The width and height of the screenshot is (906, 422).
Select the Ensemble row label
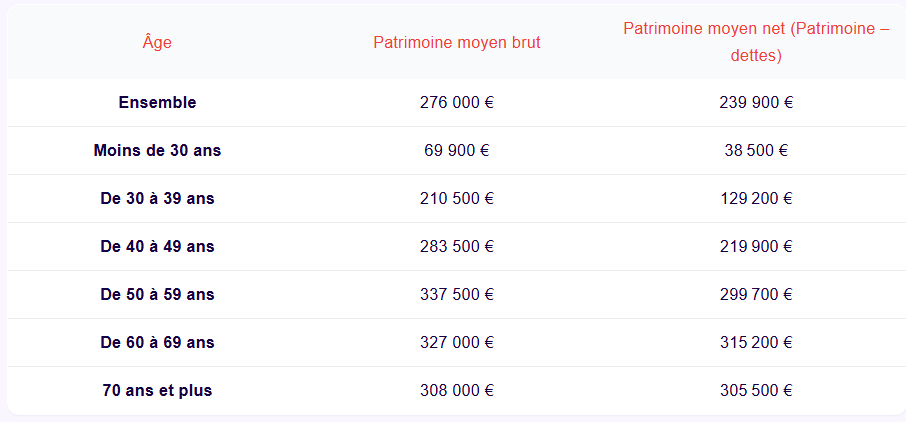pyautogui.click(x=157, y=103)
